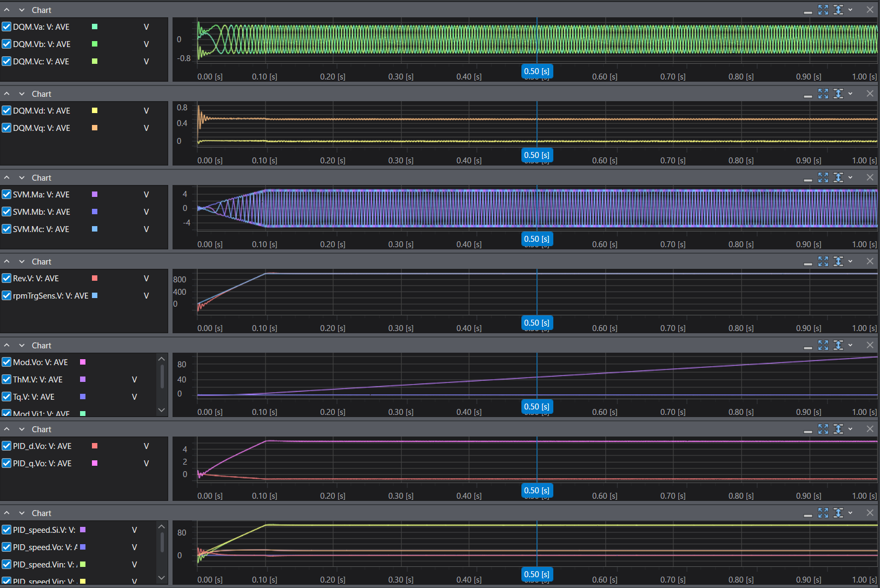Open fit options dropdown in DQM.Va chart
Screen dimensions: 880x588
coord(850,10)
